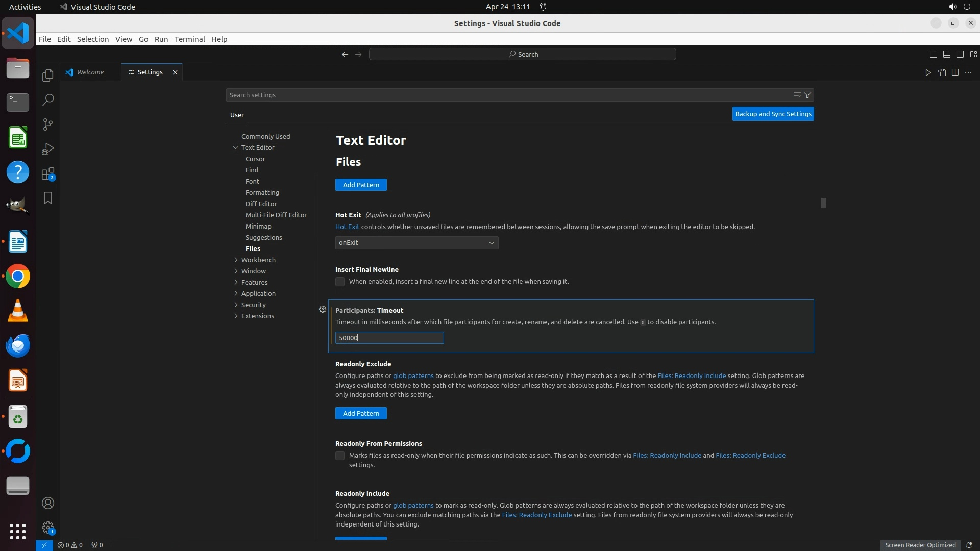Viewport: 980px width, 551px height.
Task: Open the Explorer view in activity bar
Action: [x=47, y=76]
